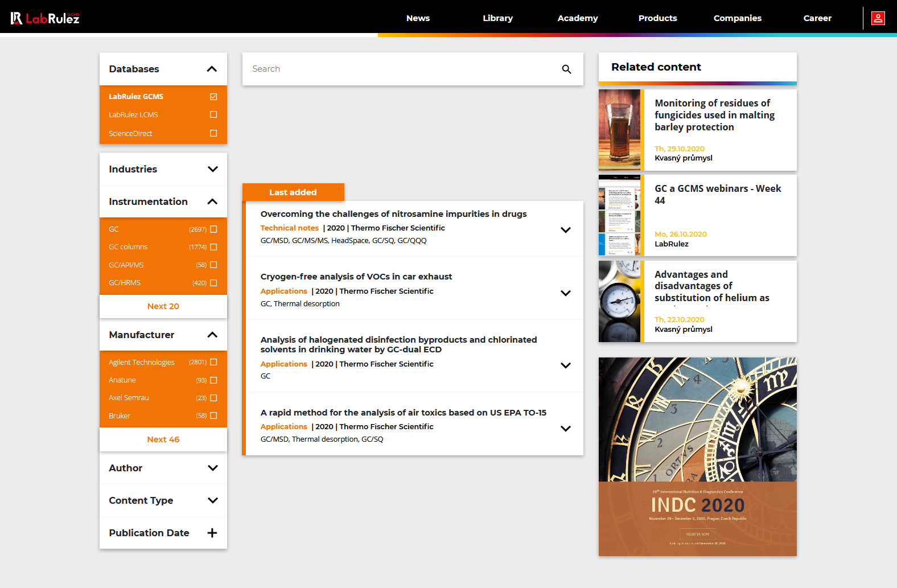Expand halogenated disinfection byproducts entry
This screenshot has width=897, height=588.
565,365
